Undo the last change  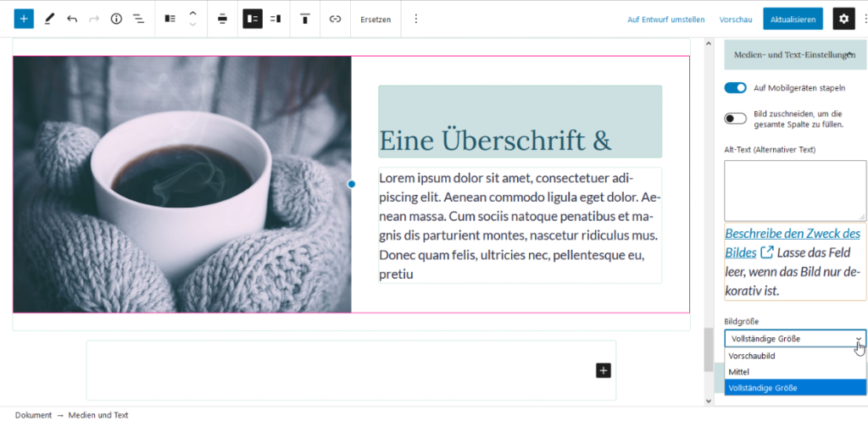[72, 19]
